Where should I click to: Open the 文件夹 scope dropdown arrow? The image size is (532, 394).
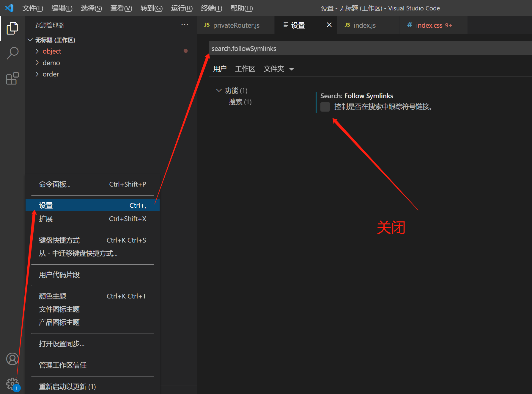click(292, 69)
